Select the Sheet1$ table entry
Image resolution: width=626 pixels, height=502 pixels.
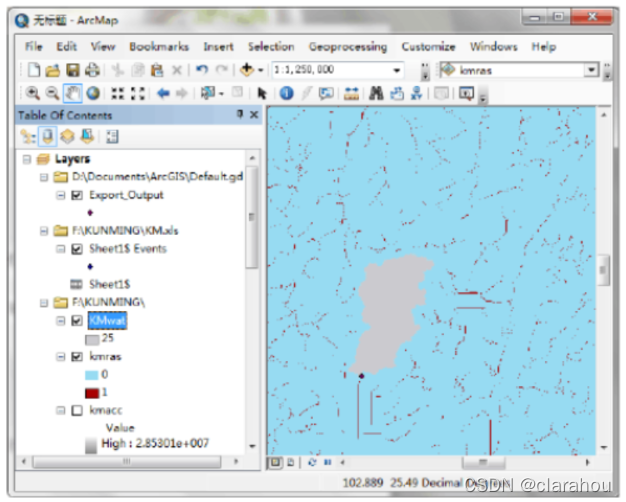(x=109, y=285)
